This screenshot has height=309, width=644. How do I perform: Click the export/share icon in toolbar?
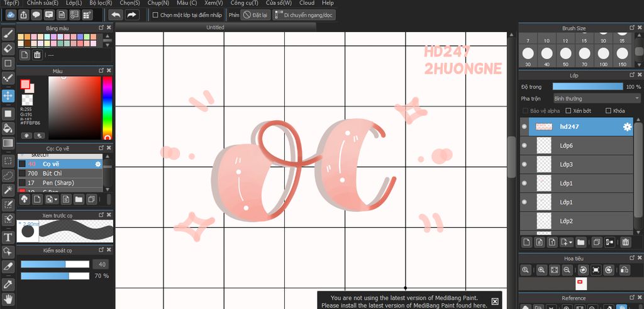coord(24,15)
